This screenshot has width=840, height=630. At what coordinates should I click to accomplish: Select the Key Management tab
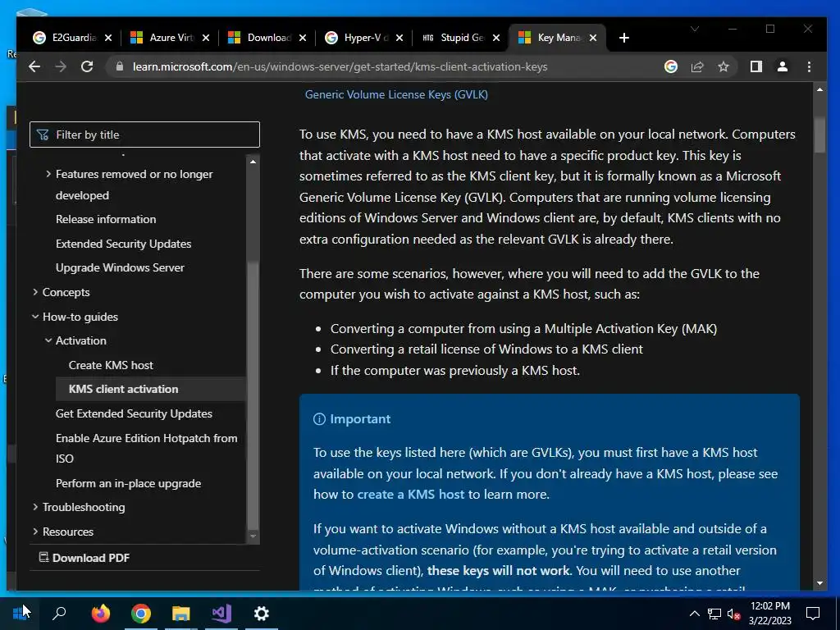pos(558,38)
